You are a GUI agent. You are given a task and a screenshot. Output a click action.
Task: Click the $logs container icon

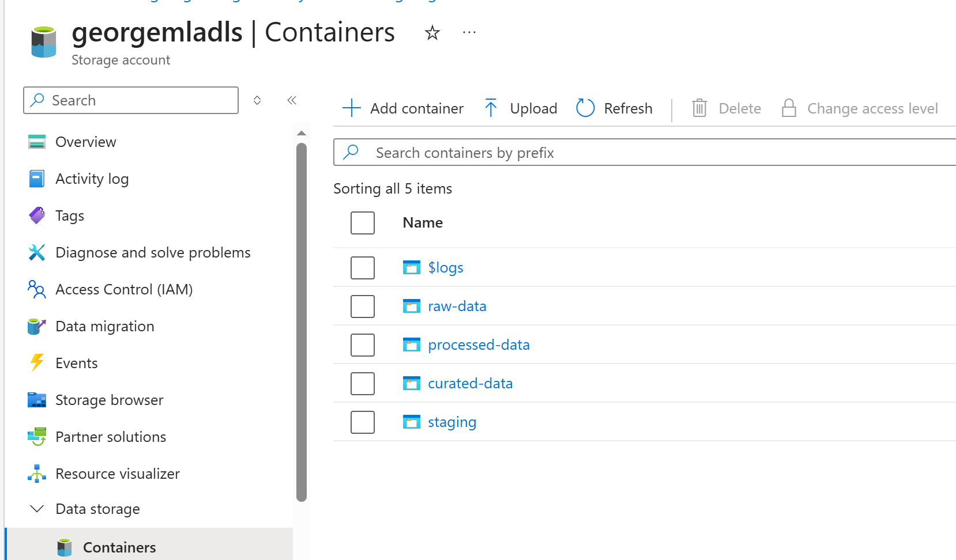coord(412,267)
